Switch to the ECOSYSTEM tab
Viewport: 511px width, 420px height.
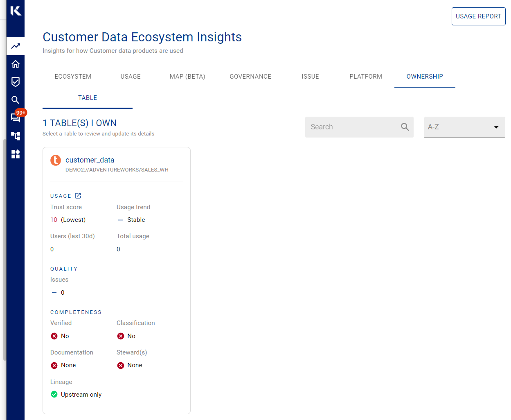[x=73, y=77]
